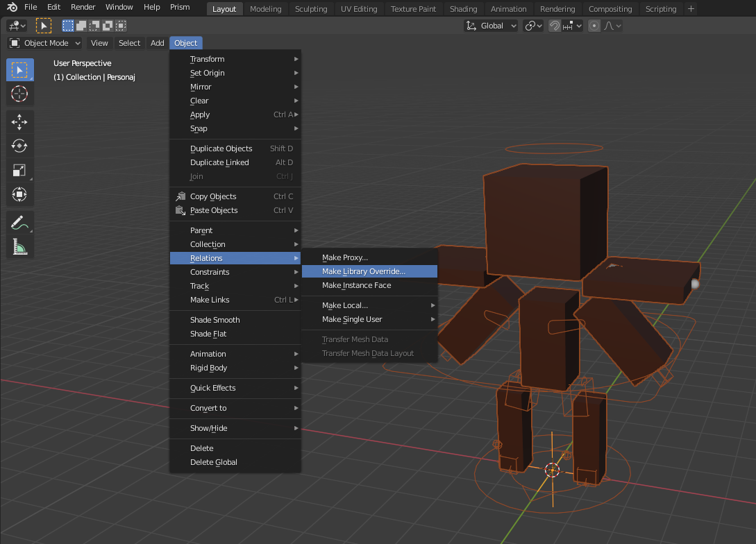Viewport: 756px width, 544px height.
Task: Pick the Scale tool
Action: (19, 170)
